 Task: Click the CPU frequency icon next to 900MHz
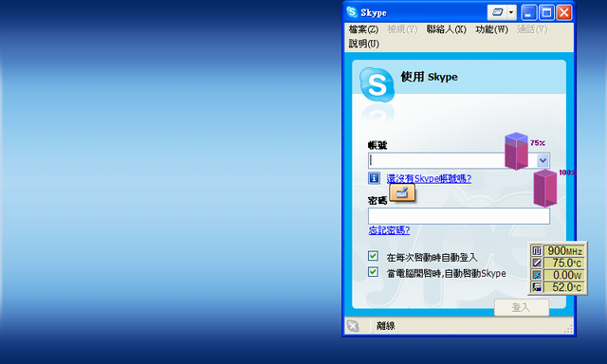[536, 251]
